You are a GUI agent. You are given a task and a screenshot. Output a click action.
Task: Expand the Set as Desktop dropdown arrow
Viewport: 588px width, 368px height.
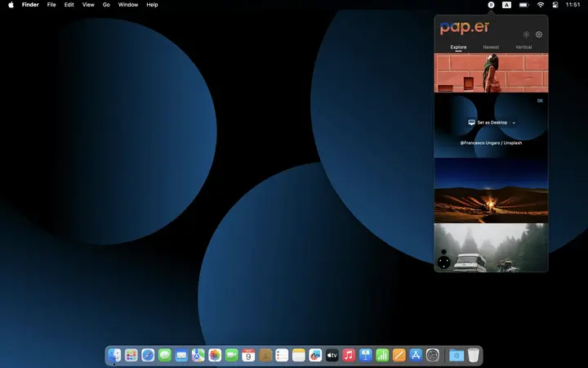point(514,123)
